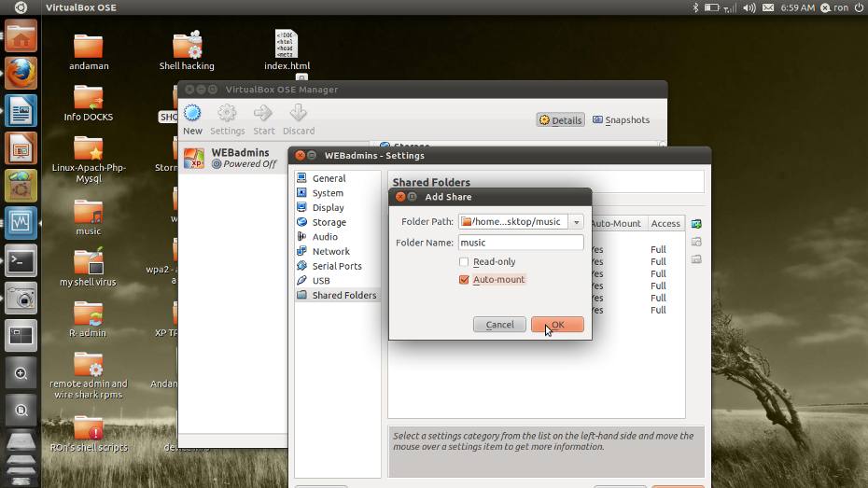Open System settings category

pyautogui.click(x=328, y=193)
